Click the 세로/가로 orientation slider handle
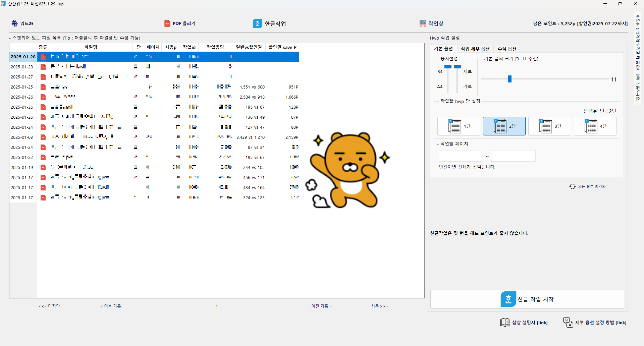 457,67
